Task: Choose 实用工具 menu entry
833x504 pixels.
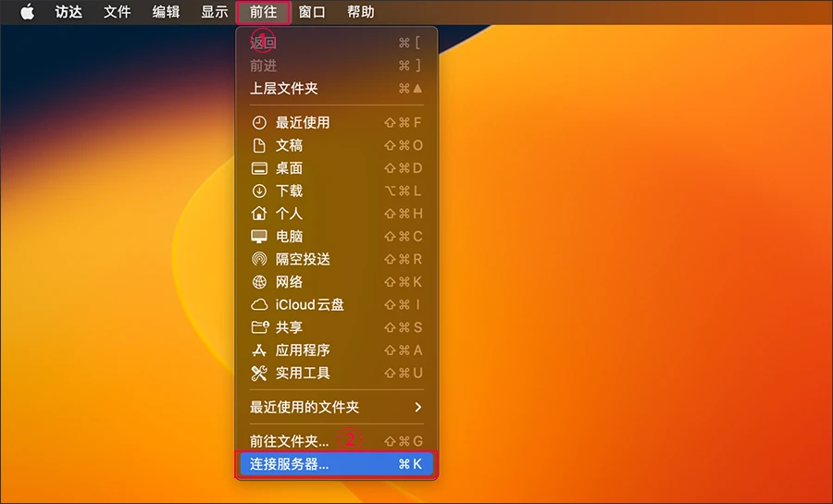Action: pos(337,373)
